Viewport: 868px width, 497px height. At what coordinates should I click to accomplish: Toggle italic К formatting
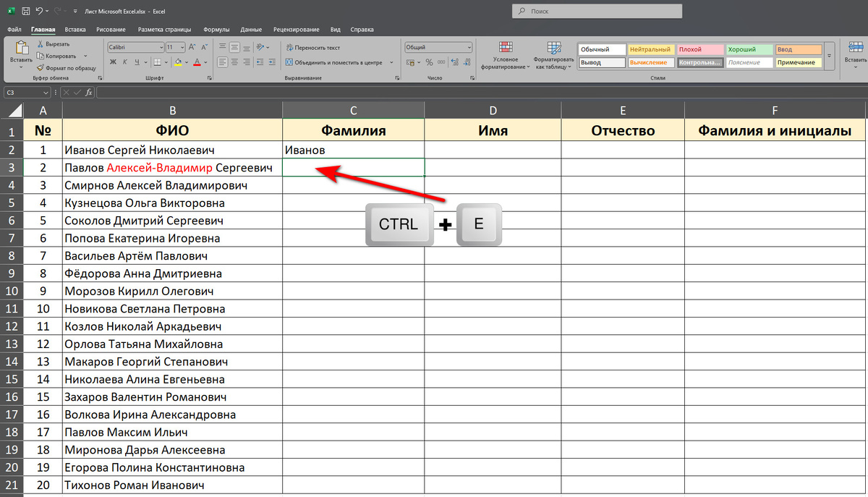pyautogui.click(x=125, y=62)
